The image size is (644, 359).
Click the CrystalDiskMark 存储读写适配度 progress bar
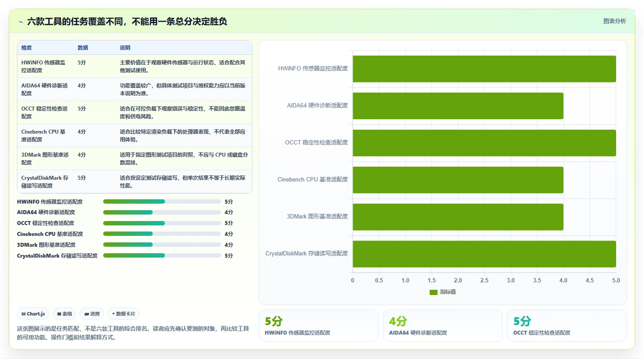[x=162, y=255]
